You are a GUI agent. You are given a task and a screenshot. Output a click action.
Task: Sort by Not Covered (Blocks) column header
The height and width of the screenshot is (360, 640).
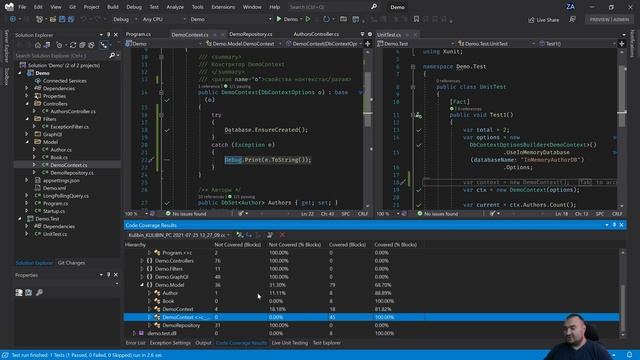click(x=238, y=244)
